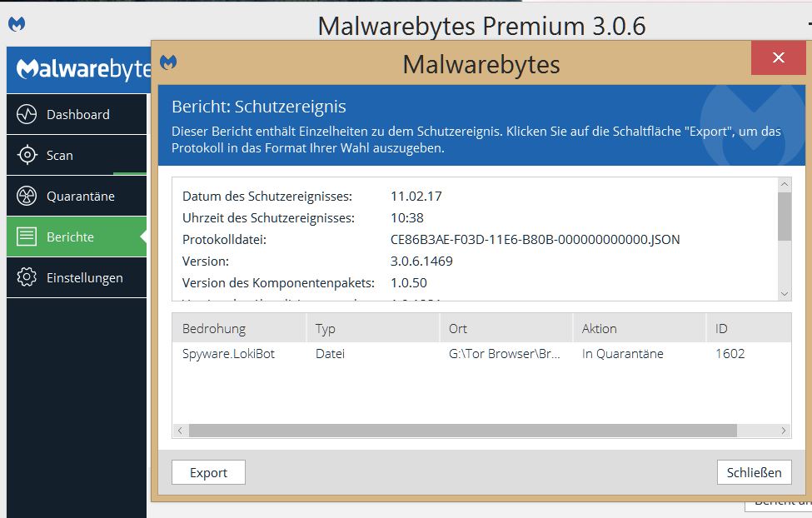Image resolution: width=812 pixels, height=518 pixels.
Task: Click the Protokolldatei label
Action: click(224, 240)
